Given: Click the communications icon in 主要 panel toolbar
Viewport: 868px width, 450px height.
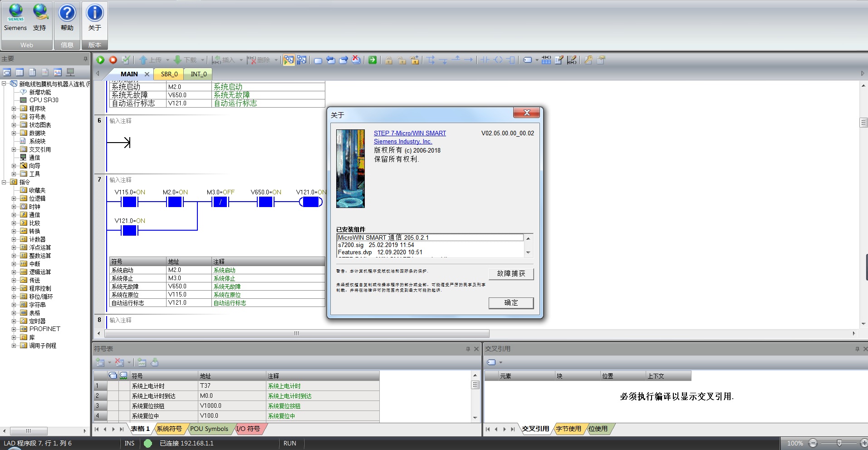Looking at the screenshot, I should click(x=70, y=72).
